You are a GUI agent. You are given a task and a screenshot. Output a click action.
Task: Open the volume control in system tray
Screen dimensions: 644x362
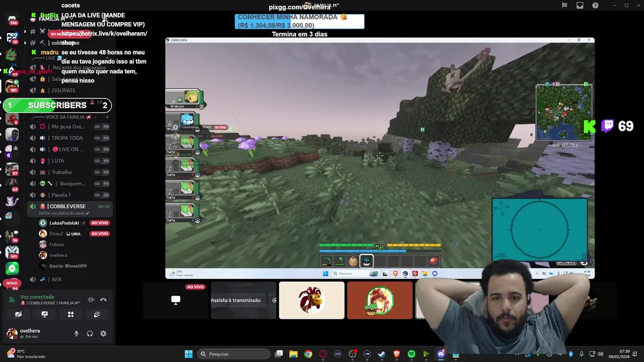(x=600, y=354)
